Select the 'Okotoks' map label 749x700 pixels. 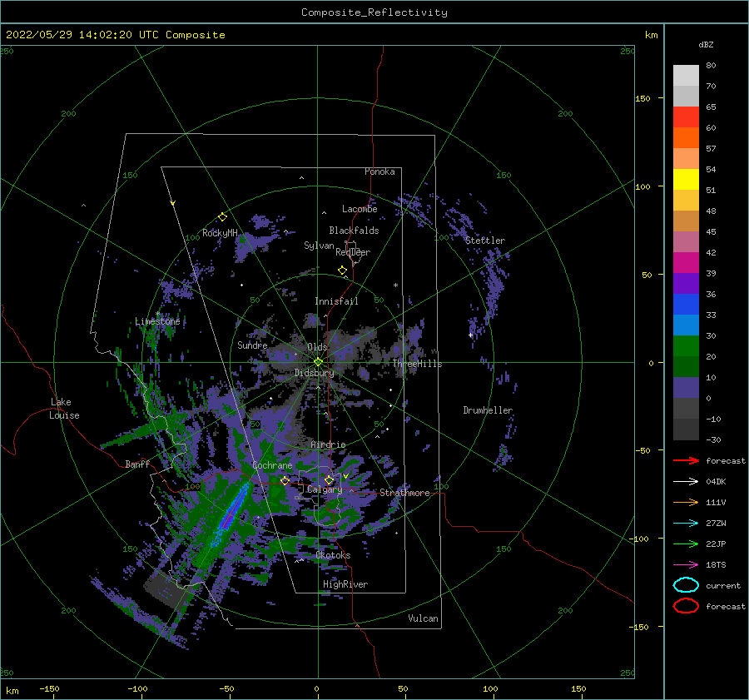tap(333, 555)
